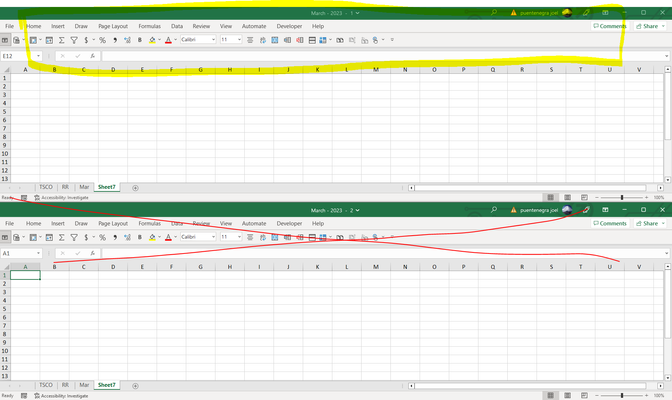Viewport: 672px width, 400px height.
Task: Click Insert Function fx in bottom window
Action: tap(92, 253)
